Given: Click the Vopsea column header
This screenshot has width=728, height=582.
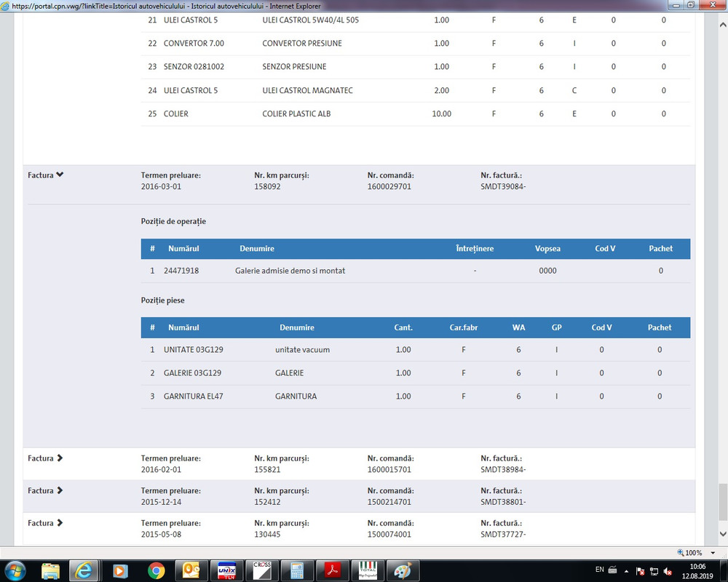Looking at the screenshot, I should click(547, 248).
